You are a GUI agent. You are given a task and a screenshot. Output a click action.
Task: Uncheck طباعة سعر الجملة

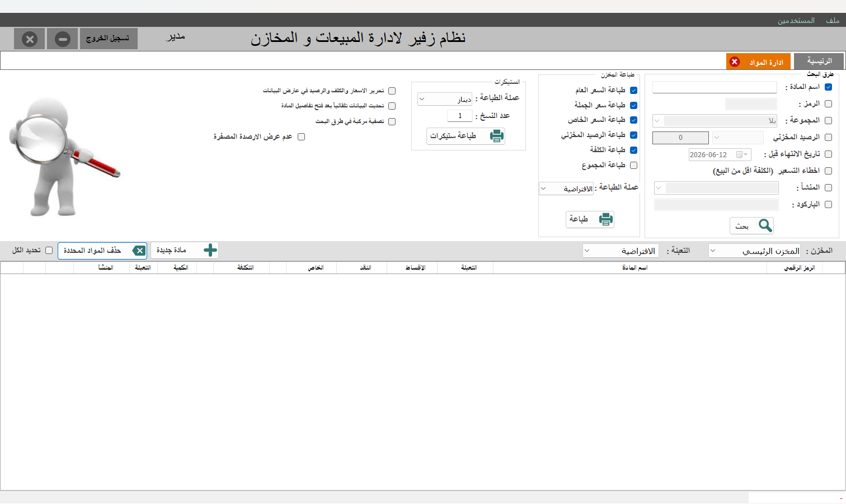point(633,105)
